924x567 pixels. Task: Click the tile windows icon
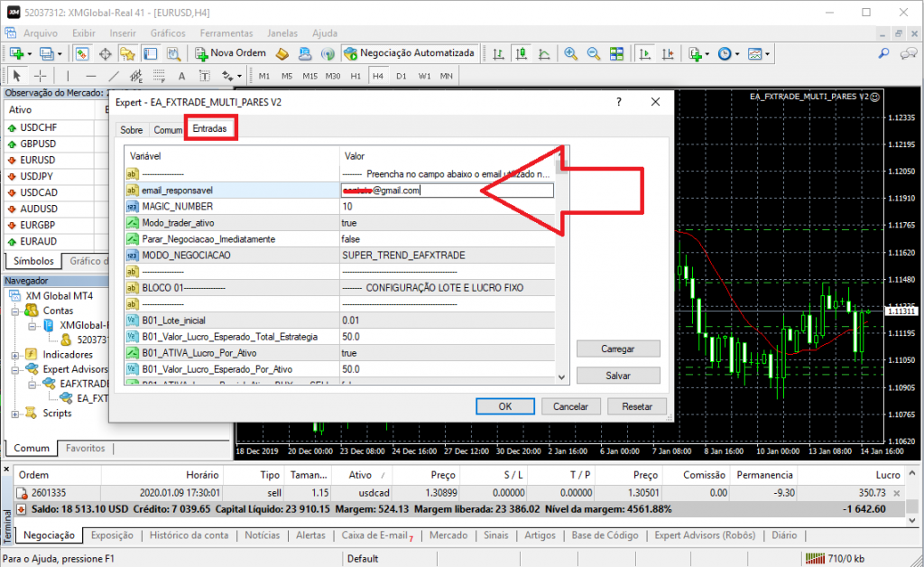pyautogui.click(x=616, y=53)
